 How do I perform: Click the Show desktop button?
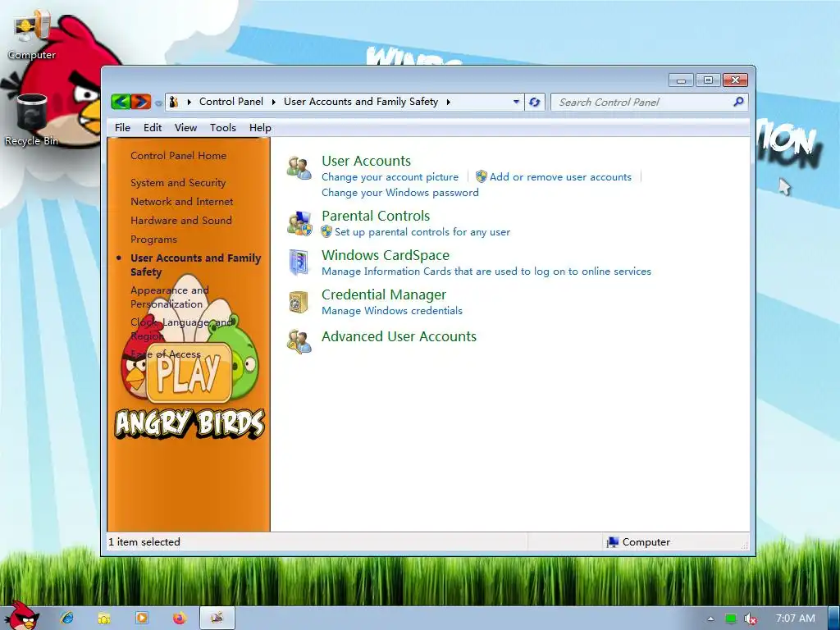pos(834,619)
